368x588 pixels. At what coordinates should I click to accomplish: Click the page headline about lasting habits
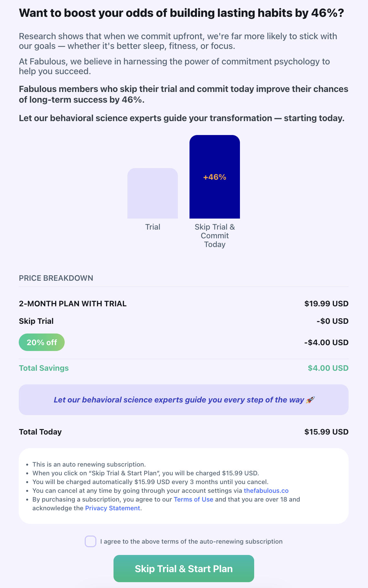click(181, 13)
